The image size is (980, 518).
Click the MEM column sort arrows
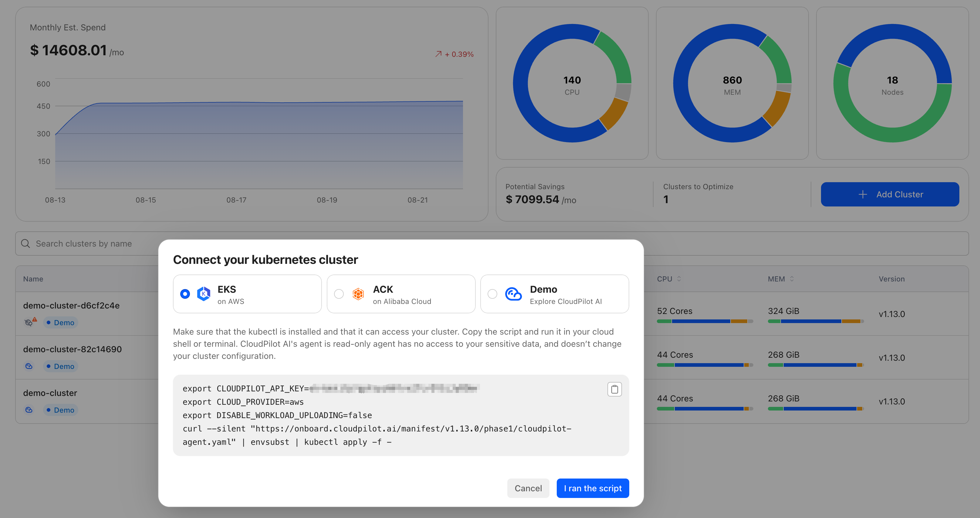(791, 279)
